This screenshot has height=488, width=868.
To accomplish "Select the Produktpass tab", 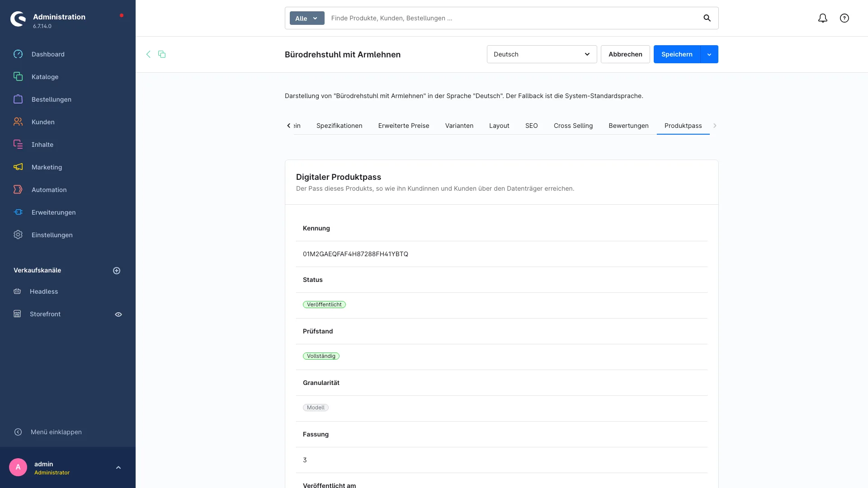I will [683, 126].
